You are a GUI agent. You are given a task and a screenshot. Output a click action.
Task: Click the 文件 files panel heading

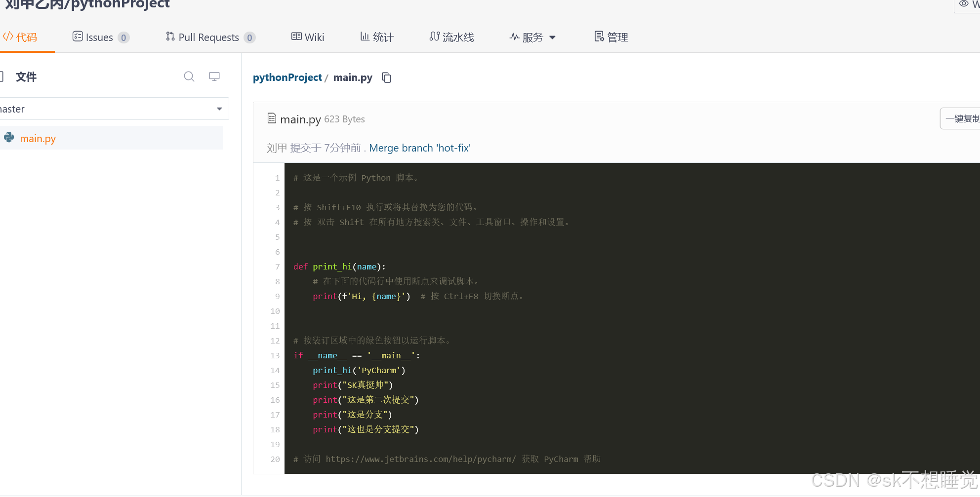click(x=26, y=76)
